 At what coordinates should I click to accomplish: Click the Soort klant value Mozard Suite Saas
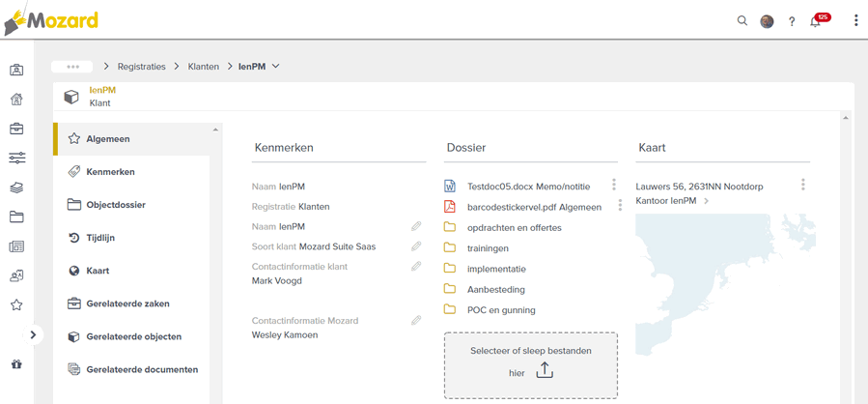338,246
